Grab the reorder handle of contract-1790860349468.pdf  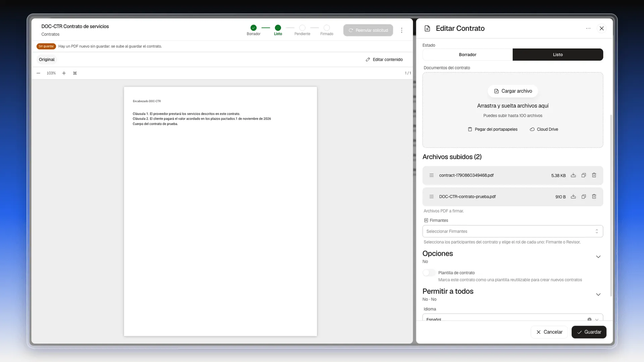(x=432, y=175)
